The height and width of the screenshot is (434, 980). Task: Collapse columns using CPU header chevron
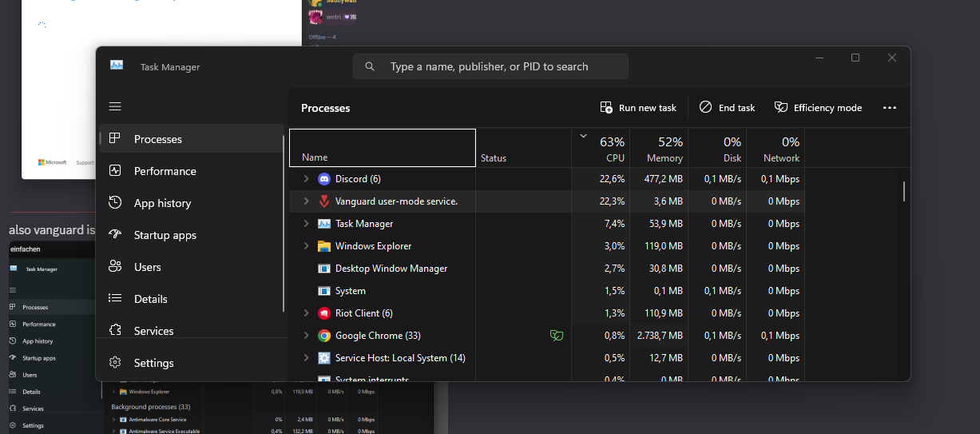[x=583, y=137]
